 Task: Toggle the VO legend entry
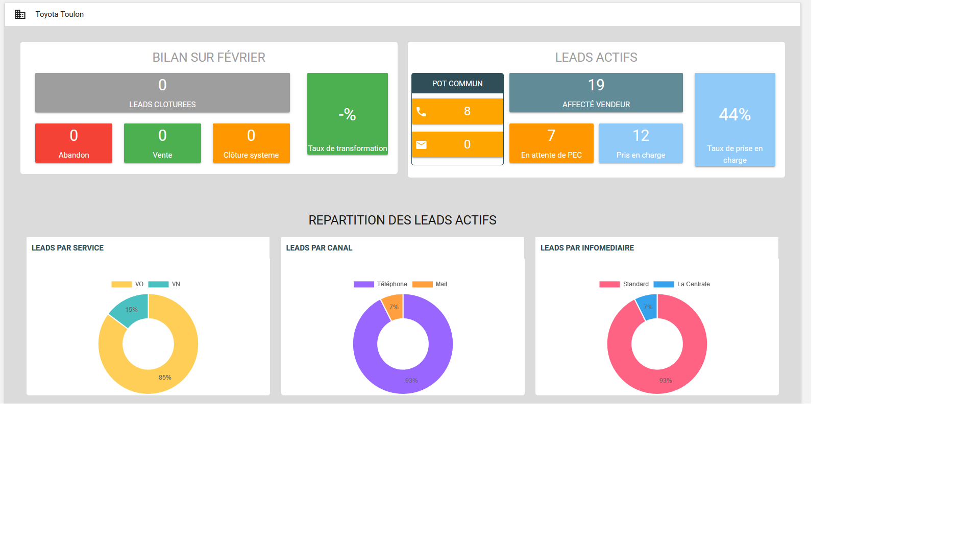(x=128, y=284)
